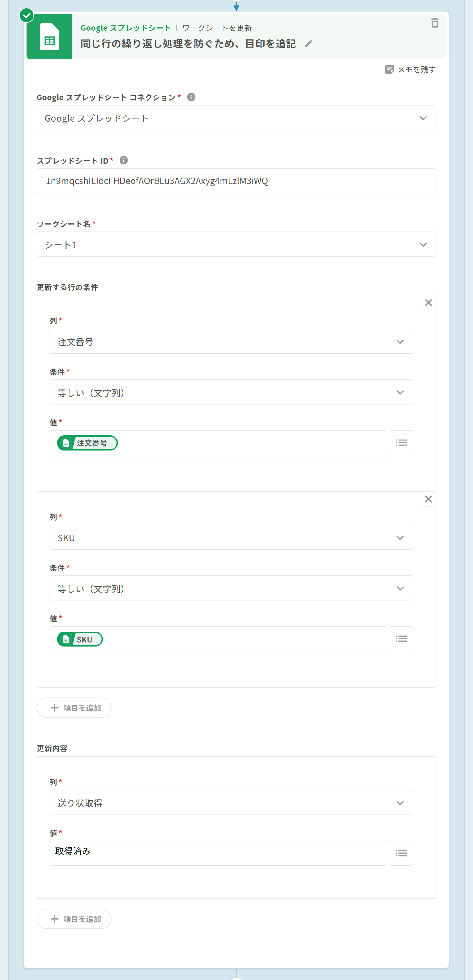
Task: Click the pencil icon to edit step title
Action: coord(309,44)
